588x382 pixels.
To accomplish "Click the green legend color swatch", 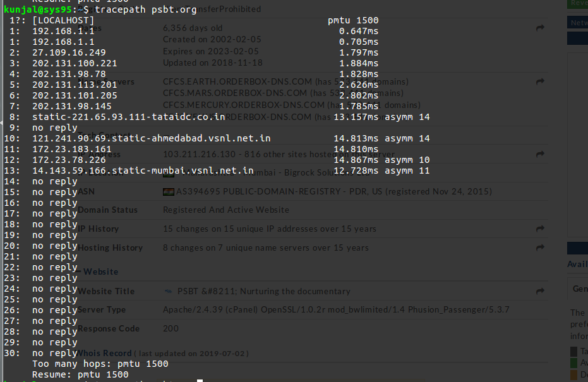I will point(573,363).
